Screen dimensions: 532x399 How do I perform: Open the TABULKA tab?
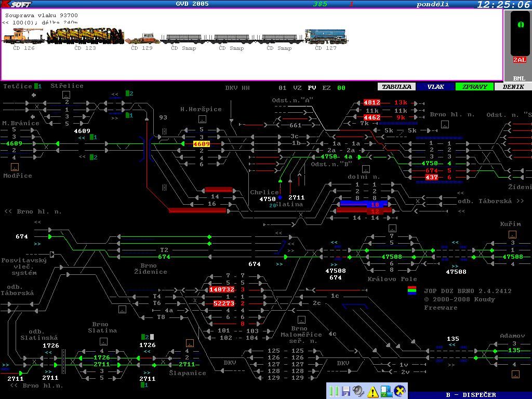[x=396, y=87]
